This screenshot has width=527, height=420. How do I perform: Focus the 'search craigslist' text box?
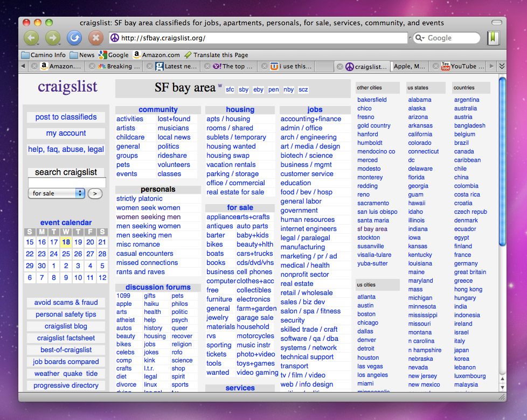pos(67,183)
